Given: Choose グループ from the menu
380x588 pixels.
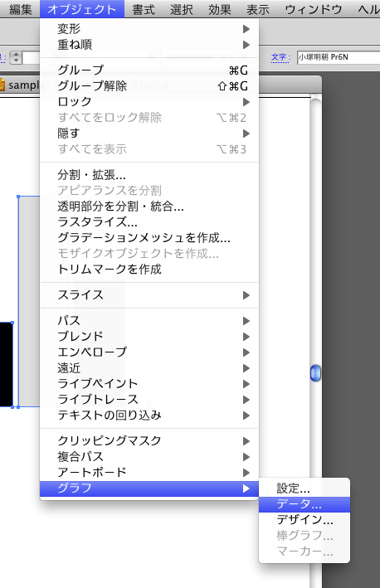Looking at the screenshot, I should pyautogui.click(x=149, y=70).
